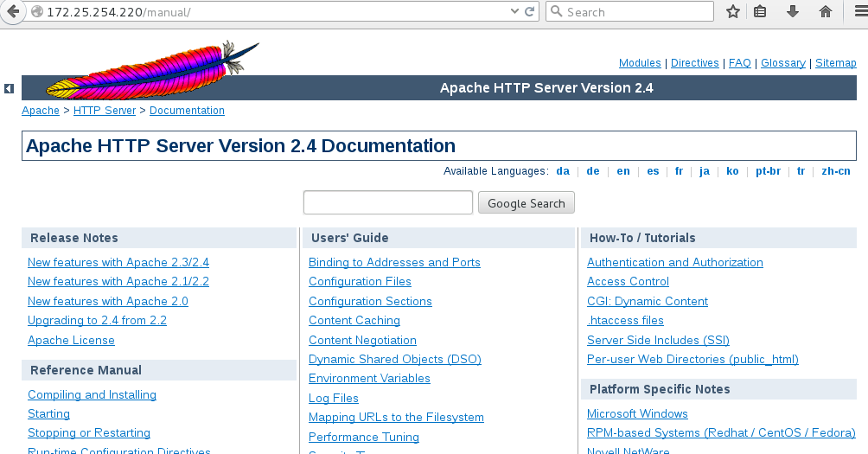Open RPM-based Systems (Redhat / CentOS / Fedora)
868x454 pixels.
721,433
